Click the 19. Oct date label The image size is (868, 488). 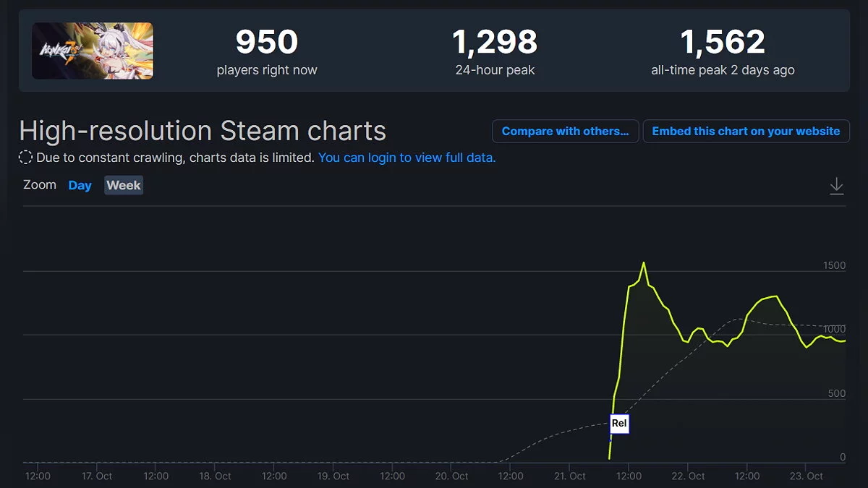click(333, 476)
